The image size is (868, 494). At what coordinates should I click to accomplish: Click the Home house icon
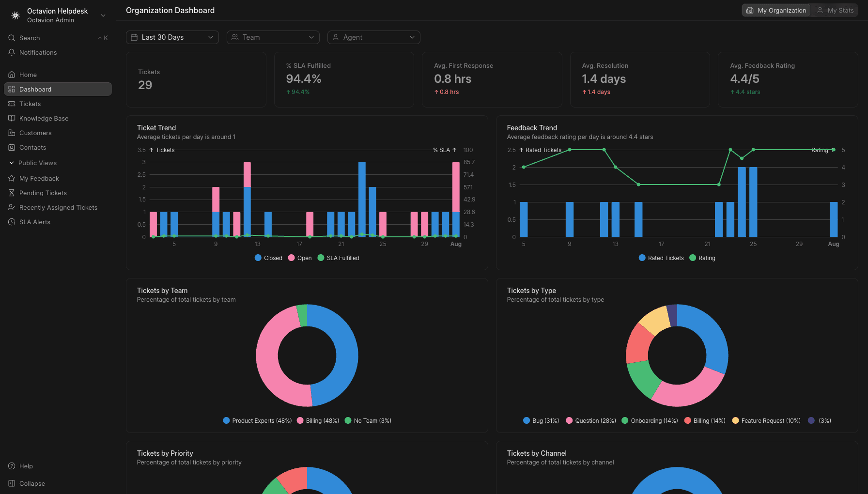point(12,75)
